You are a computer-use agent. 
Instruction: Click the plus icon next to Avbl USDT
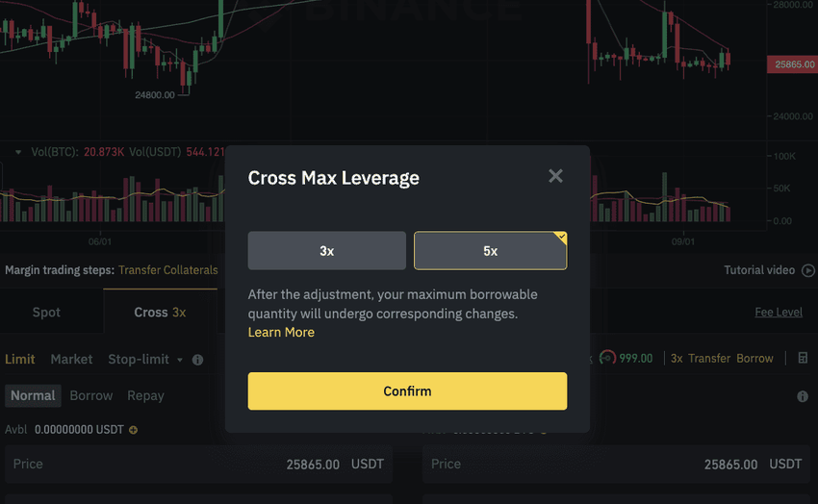[x=133, y=430]
